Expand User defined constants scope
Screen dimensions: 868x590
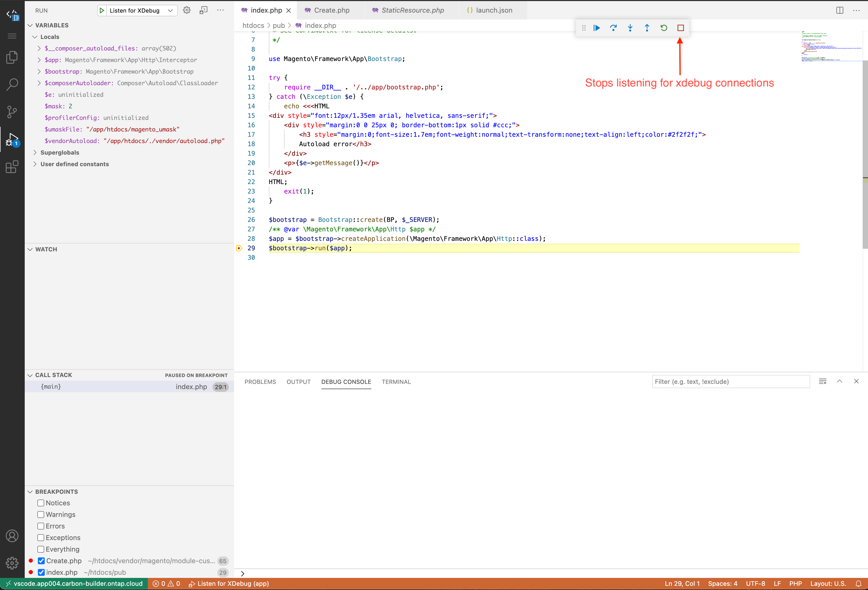(35, 164)
